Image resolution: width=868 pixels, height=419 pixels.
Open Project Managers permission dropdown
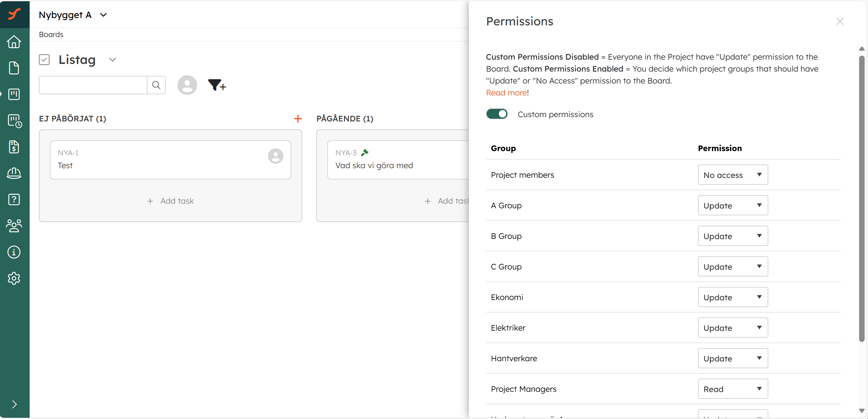pos(733,389)
